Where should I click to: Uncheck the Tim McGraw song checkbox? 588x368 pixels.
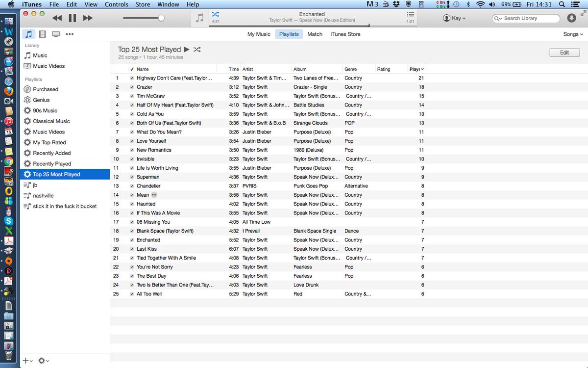[132, 96]
